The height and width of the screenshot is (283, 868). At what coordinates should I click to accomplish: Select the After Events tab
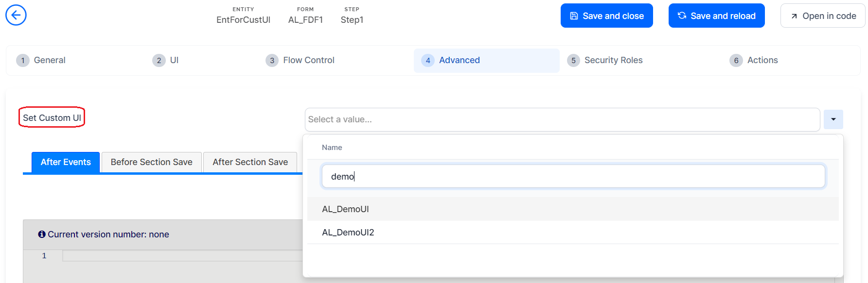(66, 162)
